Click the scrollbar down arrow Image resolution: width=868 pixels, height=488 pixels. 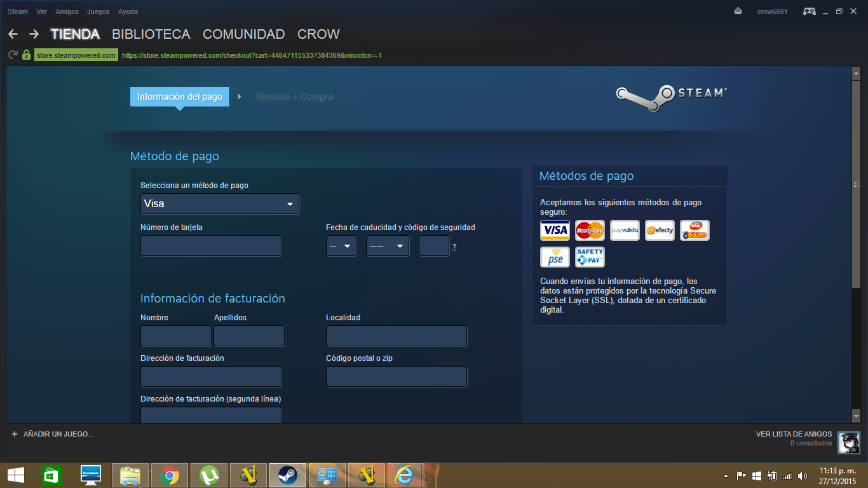[x=856, y=416]
